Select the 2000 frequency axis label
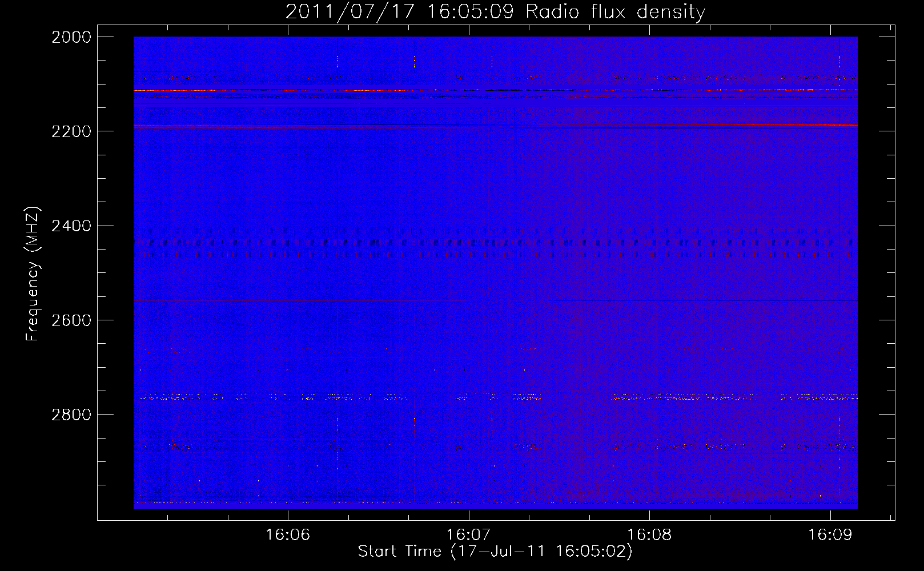Image resolution: width=924 pixels, height=571 pixels. point(71,37)
